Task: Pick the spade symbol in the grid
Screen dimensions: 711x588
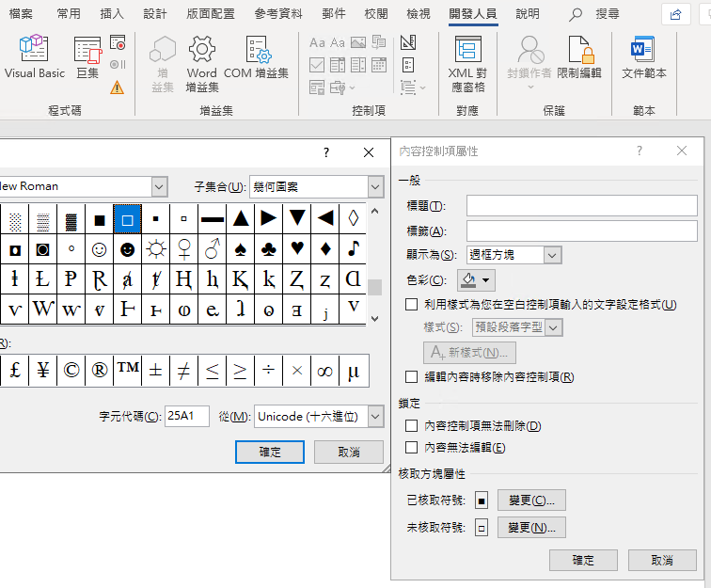Action: [x=241, y=249]
